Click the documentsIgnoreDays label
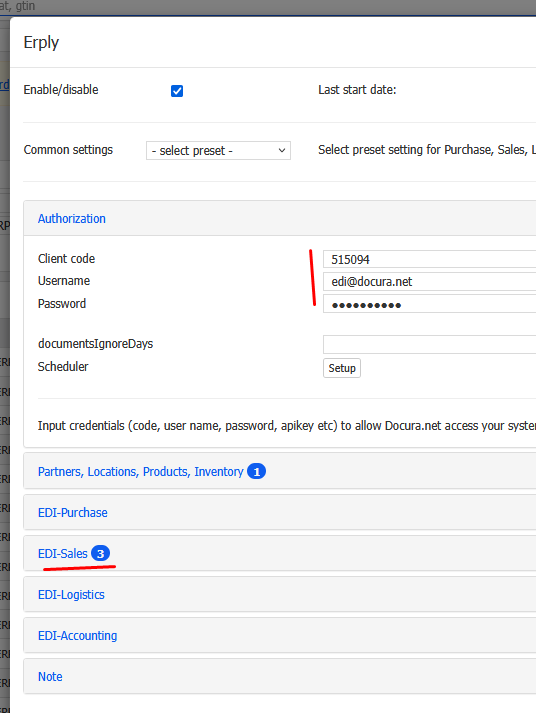This screenshot has width=536, height=713. point(95,343)
